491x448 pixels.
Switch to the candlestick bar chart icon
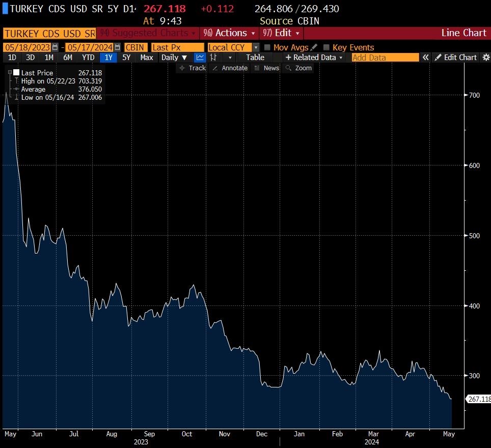click(x=214, y=58)
